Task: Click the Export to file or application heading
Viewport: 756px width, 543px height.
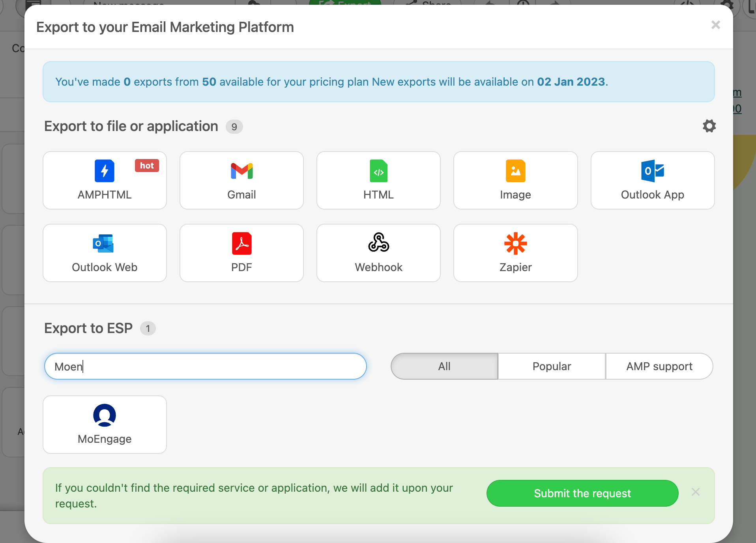Action: tap(131, 126)
